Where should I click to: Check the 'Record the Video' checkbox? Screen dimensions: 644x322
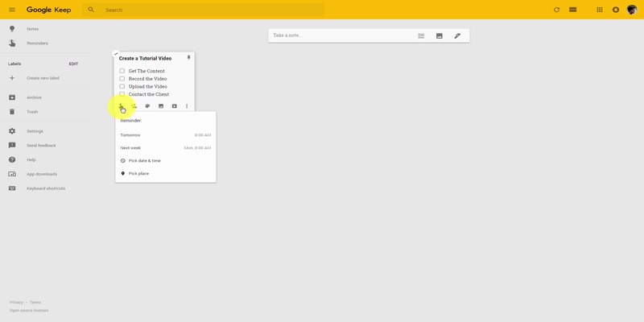click(x=122, y=79)
